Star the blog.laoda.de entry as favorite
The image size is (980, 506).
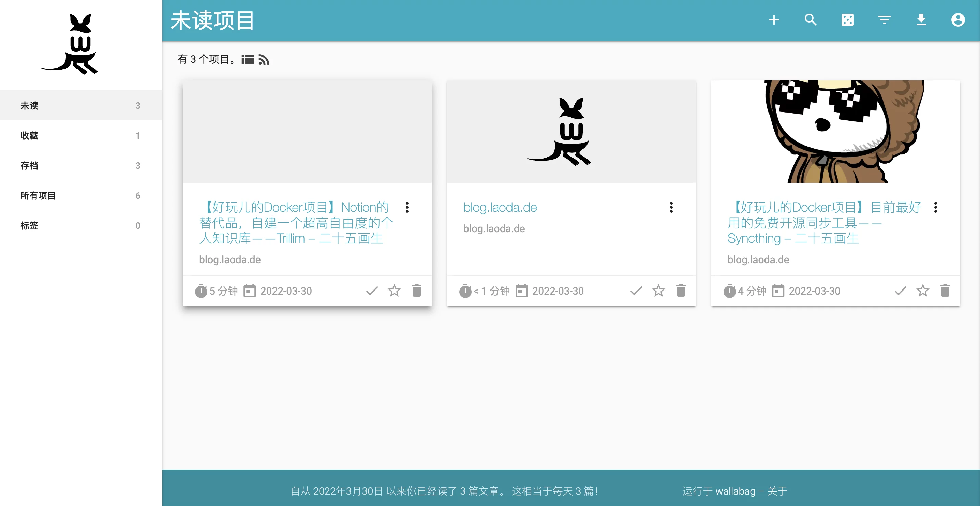658,291
